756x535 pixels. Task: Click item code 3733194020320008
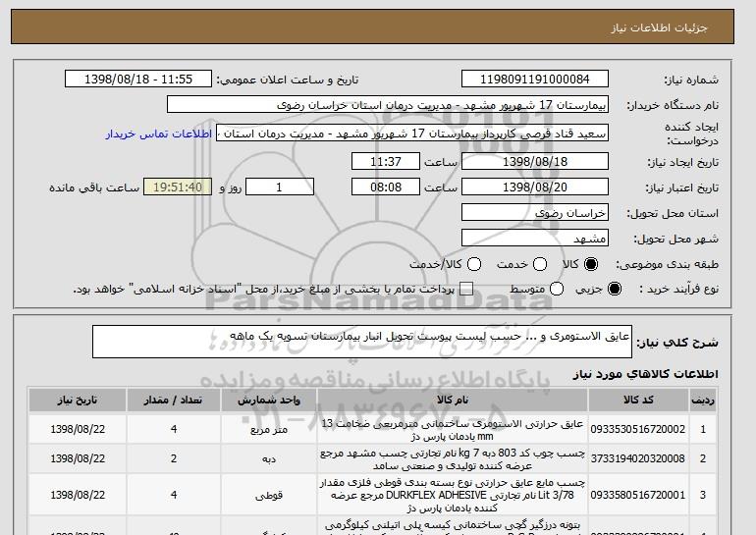pos(638,458)
